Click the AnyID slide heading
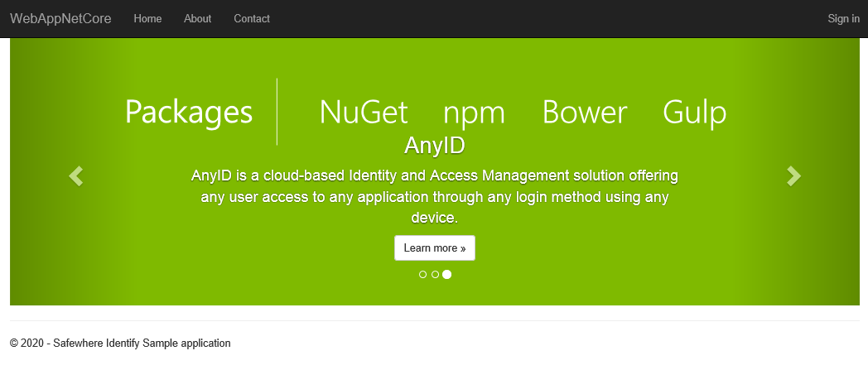 pos(435,146)
